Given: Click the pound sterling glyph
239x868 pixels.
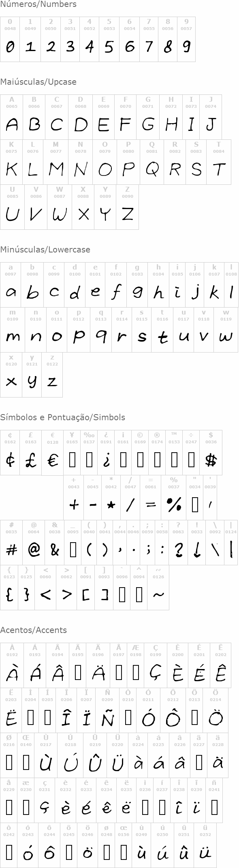Looking at the screenshot, I should [31, 460].
